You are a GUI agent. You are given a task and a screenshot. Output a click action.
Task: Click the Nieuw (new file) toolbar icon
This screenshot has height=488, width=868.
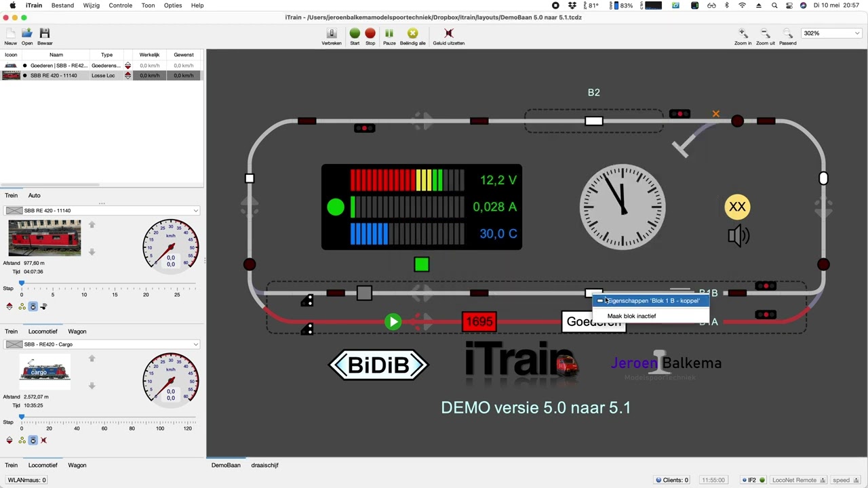tap(10, 33)
